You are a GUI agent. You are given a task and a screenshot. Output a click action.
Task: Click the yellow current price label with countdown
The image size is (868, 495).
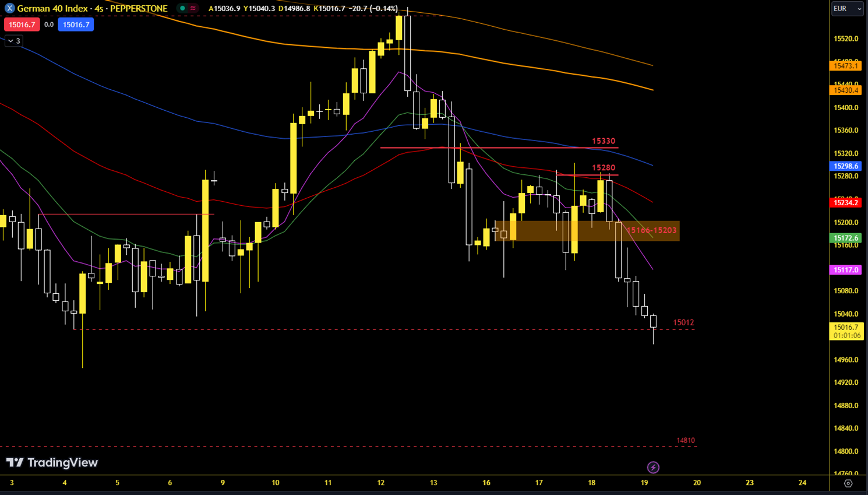point(846,331)
